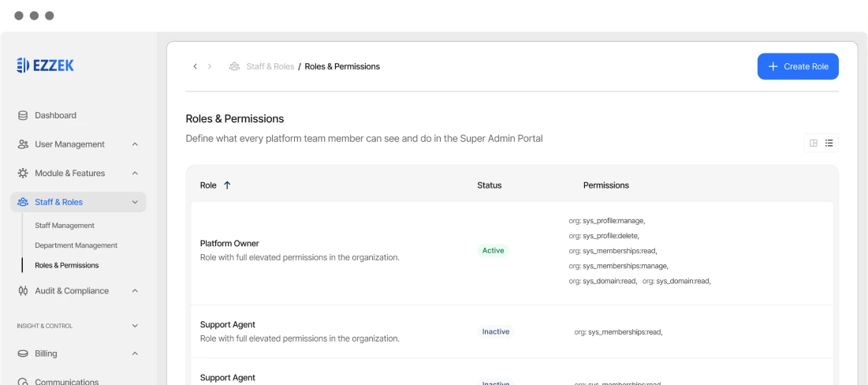Click the INSIGHT & CONTROL section label
The height and width of the screenshot is (385, 868).
tap(45, 326)
